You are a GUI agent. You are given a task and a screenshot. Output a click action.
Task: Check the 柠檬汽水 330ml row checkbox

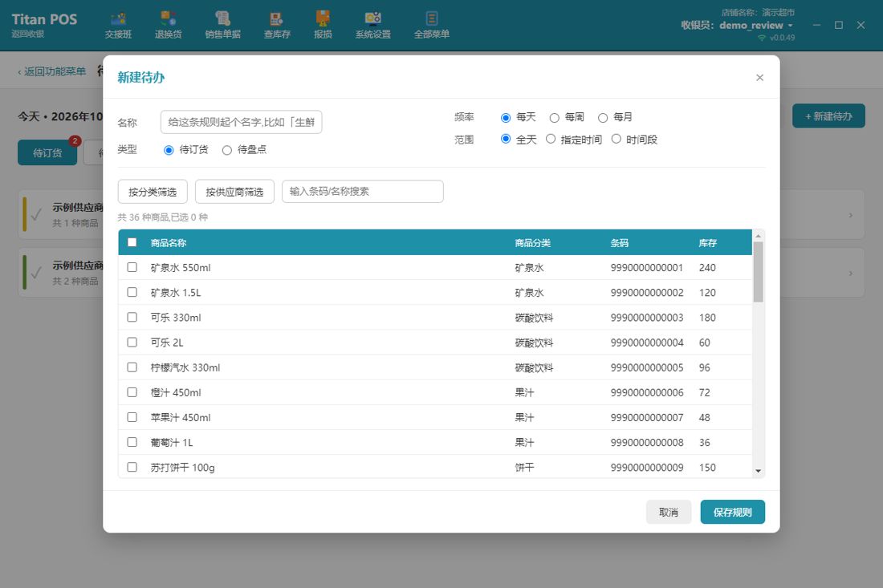point(132,367)
